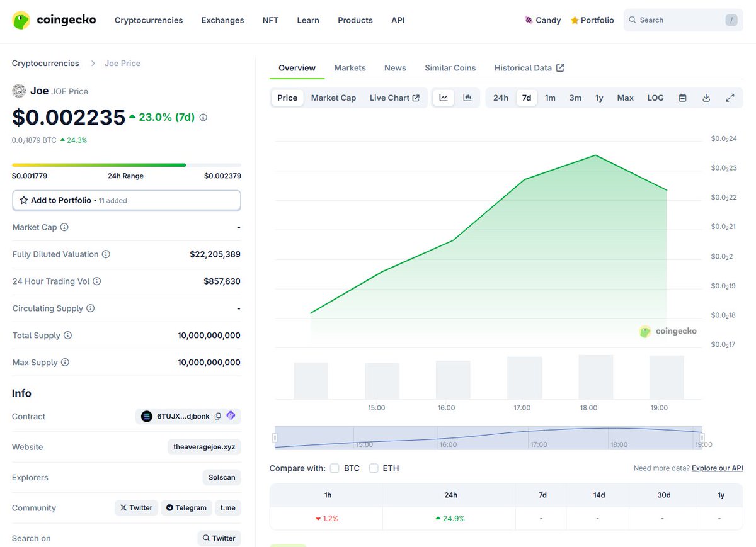Click info icon next to 23.0% (7d)
The height and width of the screenshot is (547, 756).
[x=203, y=117]
